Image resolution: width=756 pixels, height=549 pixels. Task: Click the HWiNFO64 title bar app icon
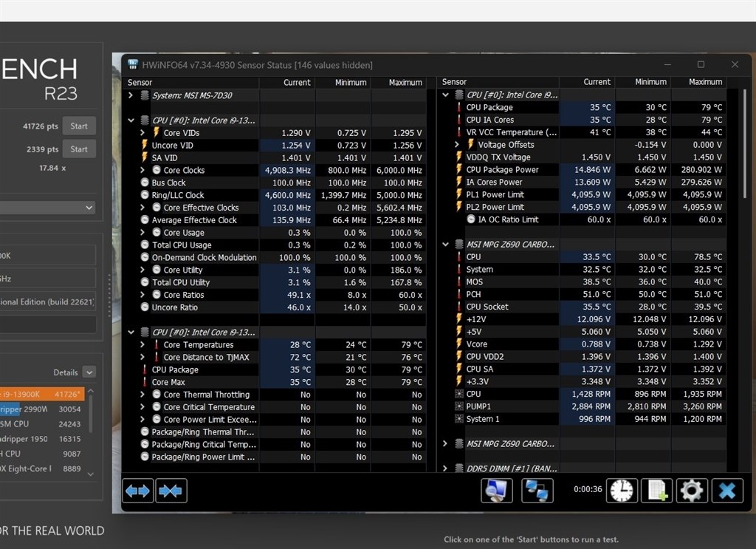(x=133, y=64)
